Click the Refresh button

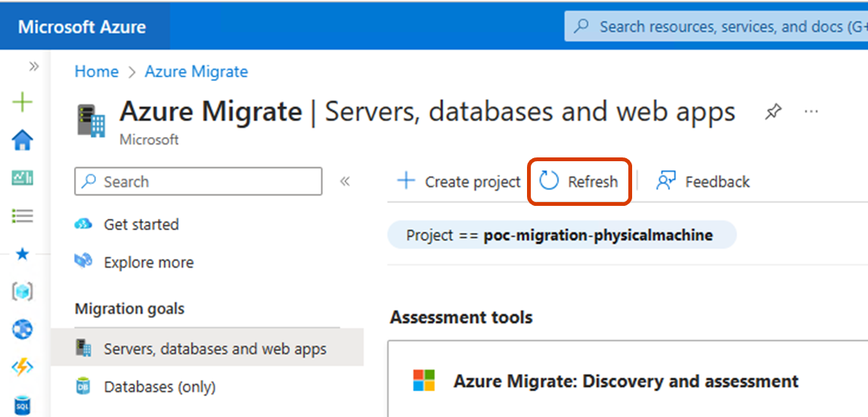tap(579, 182)
